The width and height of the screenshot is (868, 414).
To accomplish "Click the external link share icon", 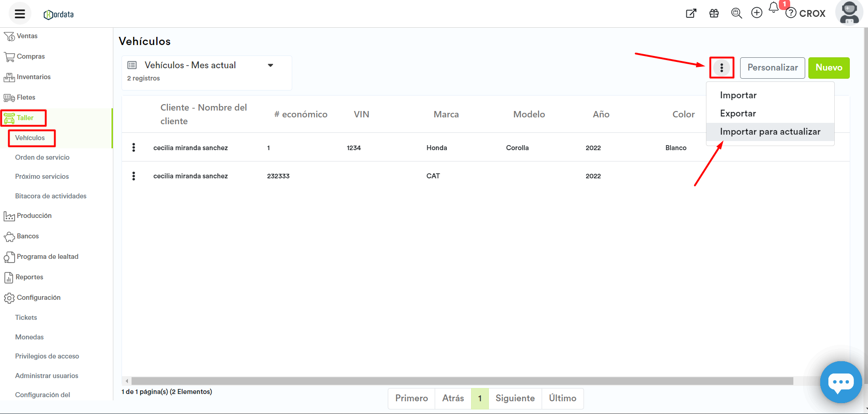I will (x=691, y=13).
